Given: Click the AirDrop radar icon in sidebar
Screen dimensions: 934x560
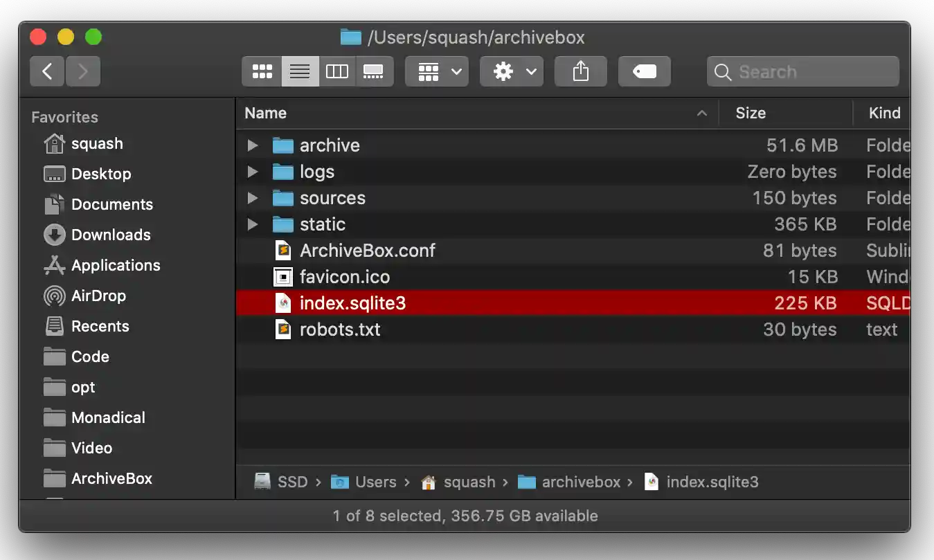Looking at the screenshot, I should coord(54,296).
